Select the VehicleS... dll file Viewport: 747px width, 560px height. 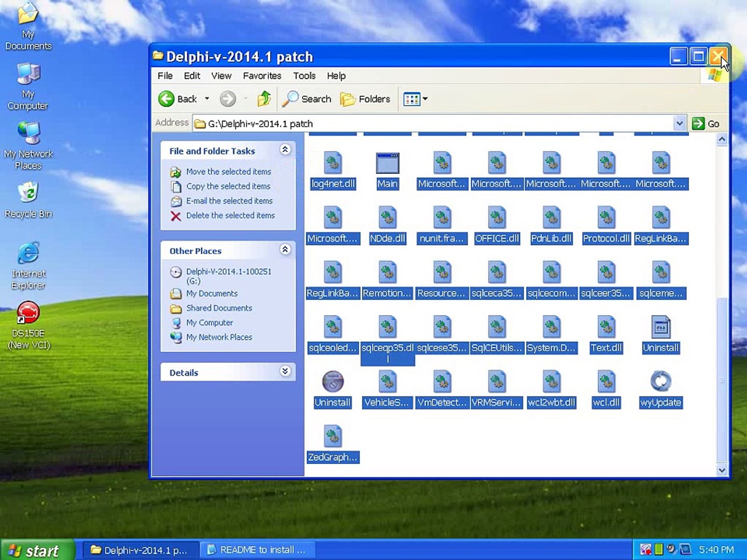388,389
